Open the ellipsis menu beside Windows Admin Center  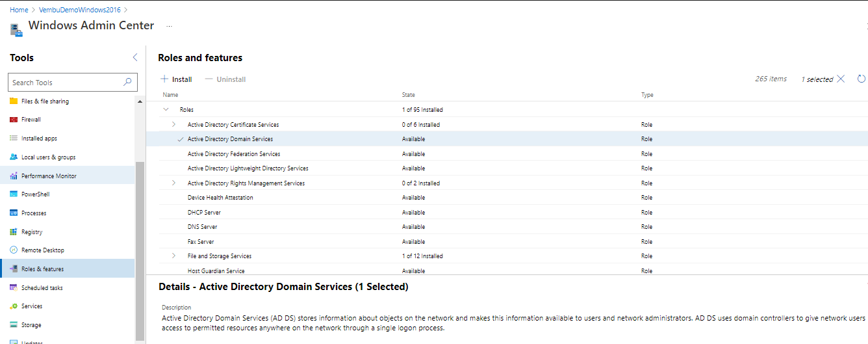pyautogui.click(x=170, y=27)
